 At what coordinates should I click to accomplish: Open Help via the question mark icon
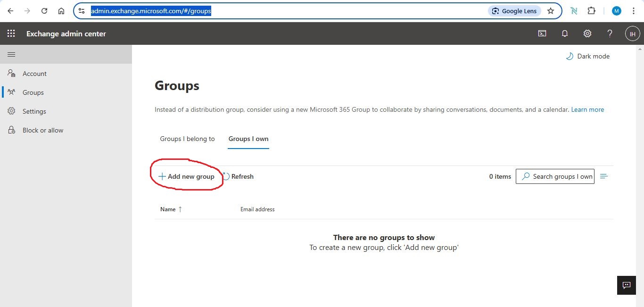[x=609, y=33]
